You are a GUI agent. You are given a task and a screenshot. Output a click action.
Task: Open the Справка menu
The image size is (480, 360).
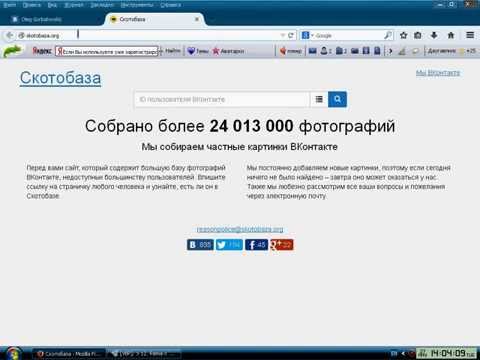click(x=170, y=5)
